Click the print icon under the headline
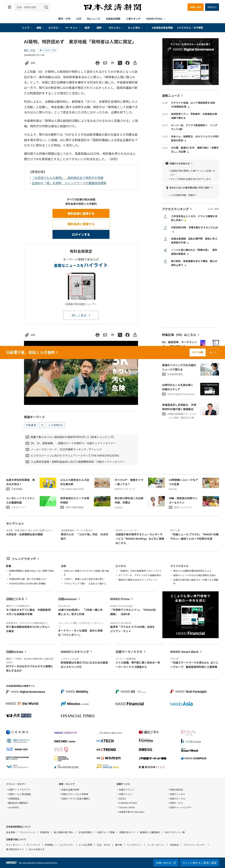The height and width of the screenshot is (868, 225). (97, 63)
